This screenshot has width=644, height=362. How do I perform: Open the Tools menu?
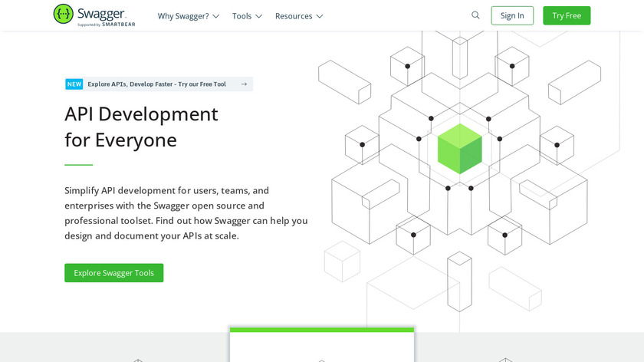[x=247, y=16]
